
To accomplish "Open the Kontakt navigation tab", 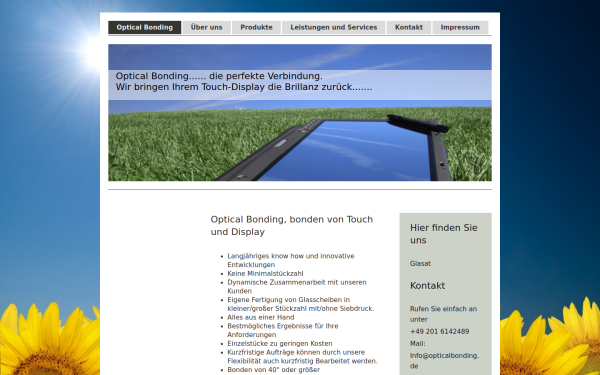I will 409,28.
